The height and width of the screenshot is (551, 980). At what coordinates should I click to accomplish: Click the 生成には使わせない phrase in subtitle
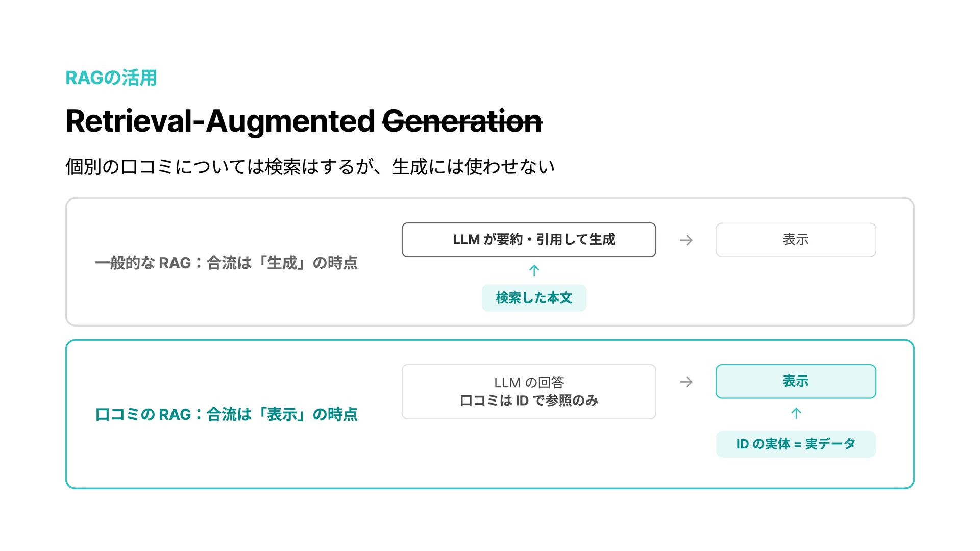473,167
